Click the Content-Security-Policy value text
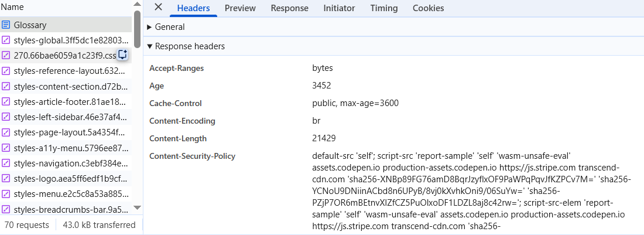This screenshot has height=235, width=644. (471, 191)
